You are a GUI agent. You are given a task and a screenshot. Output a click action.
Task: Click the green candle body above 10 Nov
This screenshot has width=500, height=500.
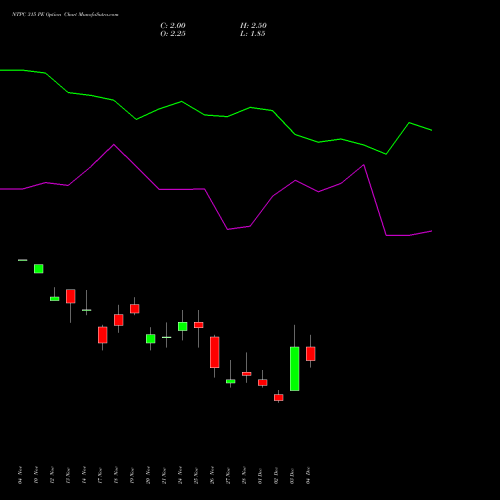[39, 269]
